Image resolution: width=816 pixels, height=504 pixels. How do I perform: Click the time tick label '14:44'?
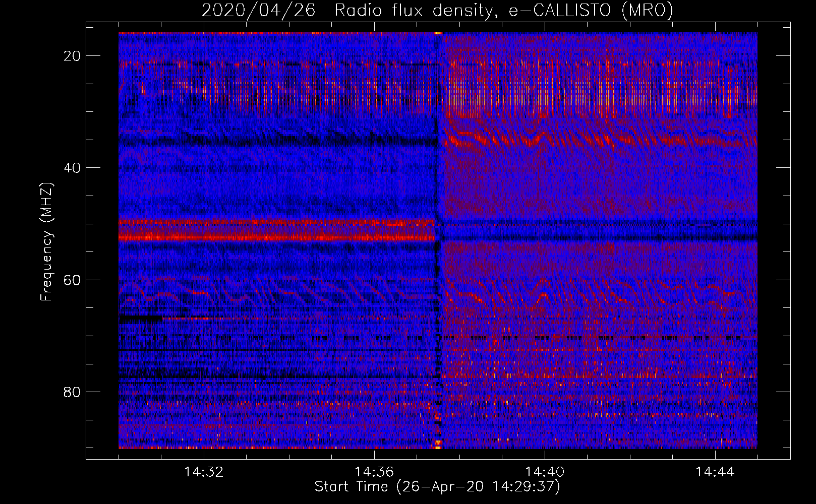coord(715,472)
